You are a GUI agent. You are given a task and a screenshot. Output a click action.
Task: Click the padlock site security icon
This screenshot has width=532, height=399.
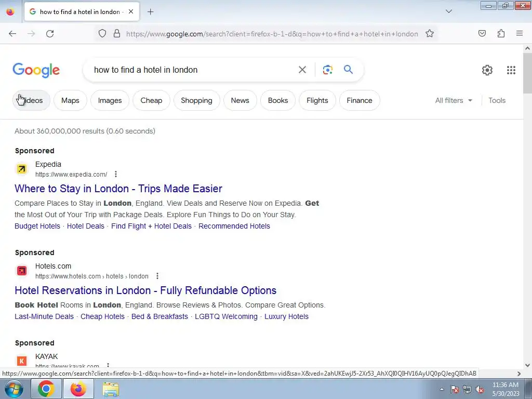117,33
